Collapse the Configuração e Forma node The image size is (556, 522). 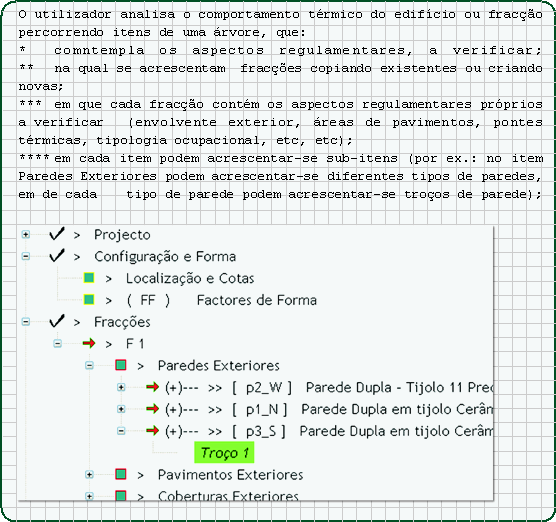click(x=26, y=256)
